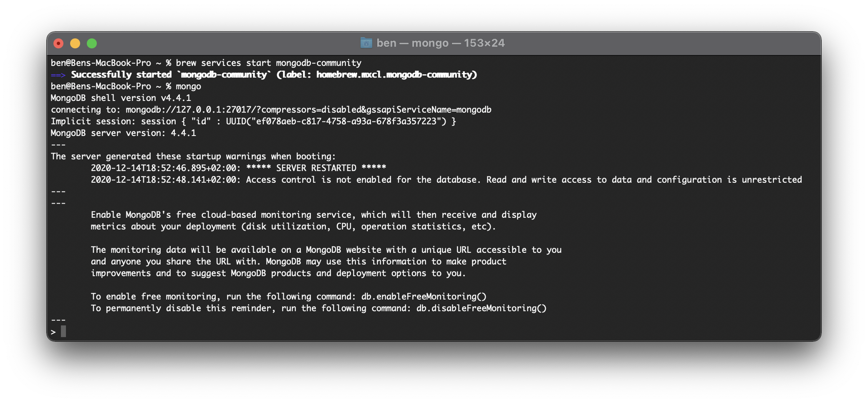
Task: Click the '>' prompt symbol on the last line
Action: 53,332
